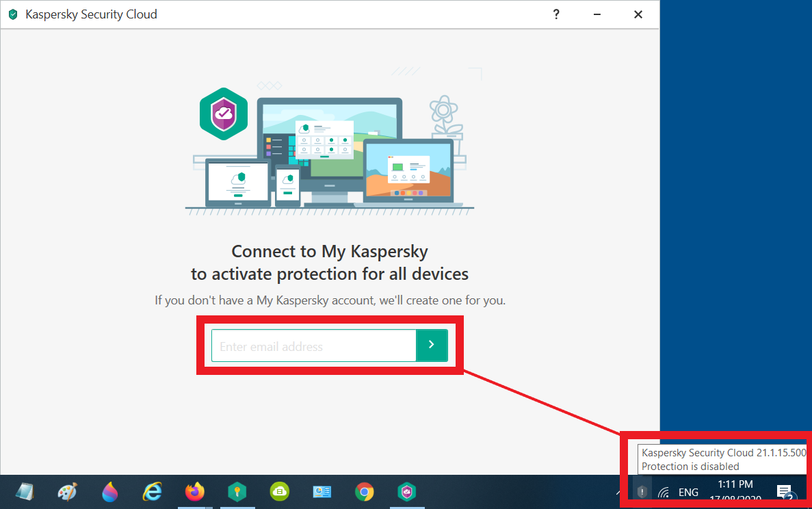
Task: Open the Action Center notifications icon
Action: [x=785, y=492]
